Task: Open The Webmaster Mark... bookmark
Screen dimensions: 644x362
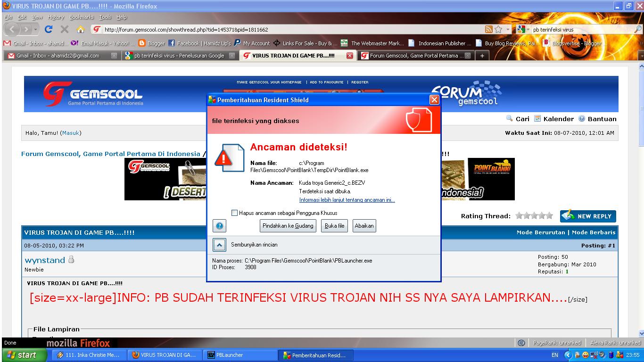Action: pos(372,43)
